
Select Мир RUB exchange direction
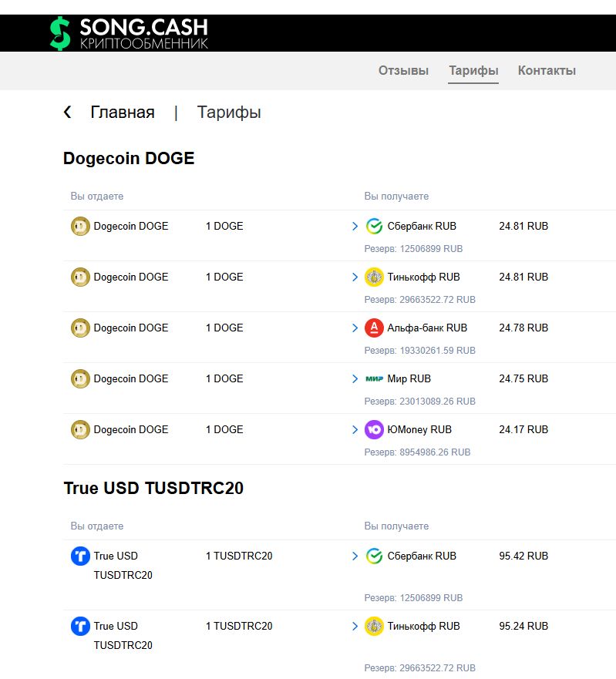[x=409, y=379]
